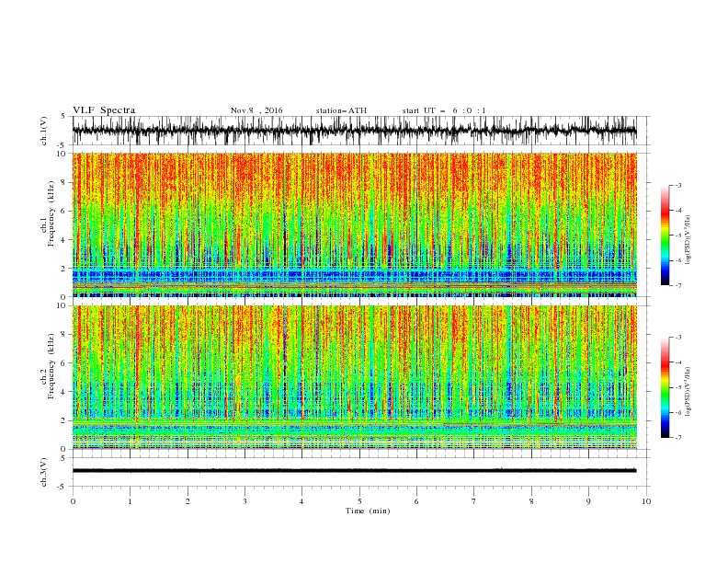Click the "ch.3(V)" waveform axis label
Screen dimensions: 728x563
44,472
